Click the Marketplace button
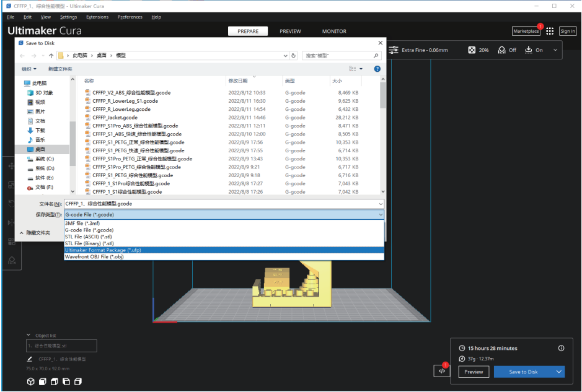The image size is (582, 392). [526, 31]
